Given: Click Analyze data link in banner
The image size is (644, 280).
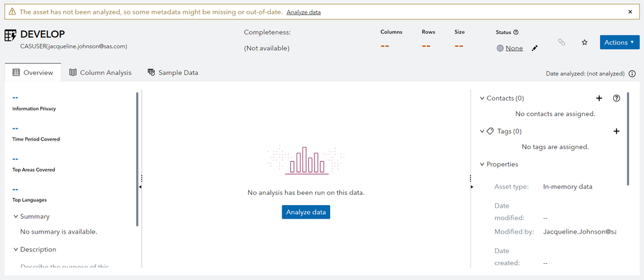Looking at the screenshot, I should click(x=304, y=12).
